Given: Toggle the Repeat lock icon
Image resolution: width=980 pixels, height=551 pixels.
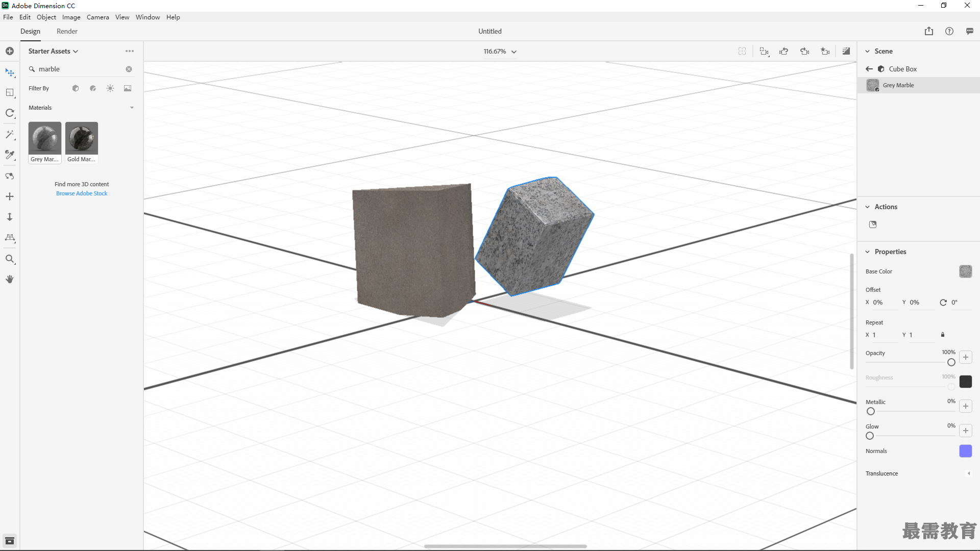Looking at the screenshot, I should 943,335.
